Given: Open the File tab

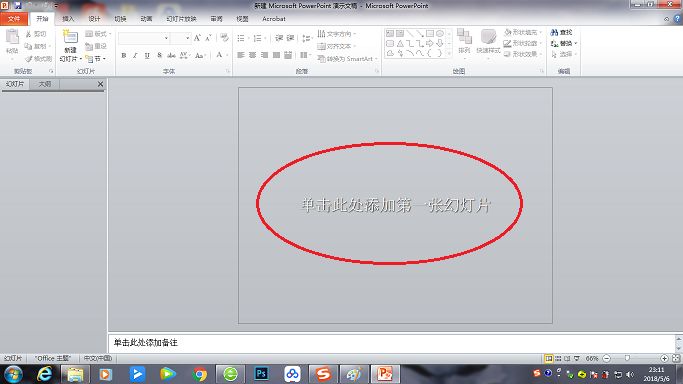Looking at the screenshot, I should (14, 19).
